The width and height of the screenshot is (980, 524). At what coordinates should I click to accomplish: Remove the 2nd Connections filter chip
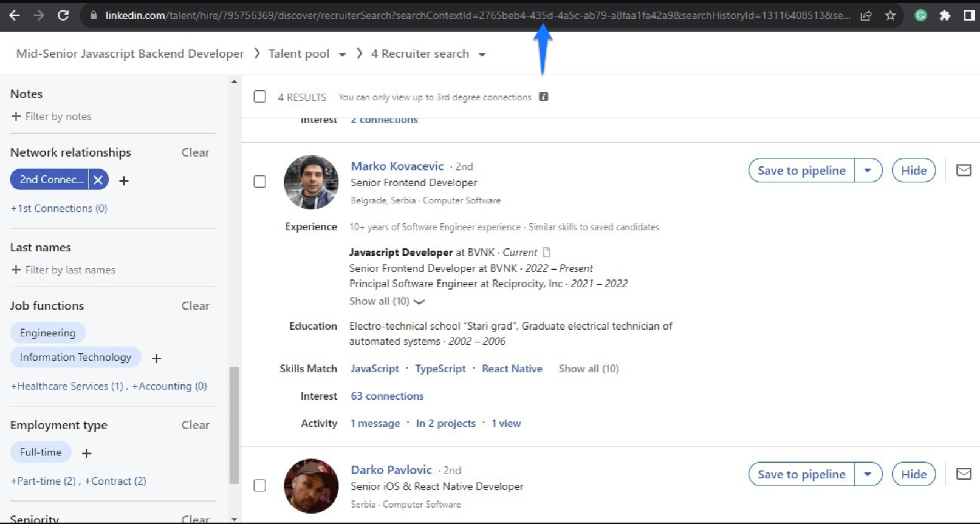98,180
